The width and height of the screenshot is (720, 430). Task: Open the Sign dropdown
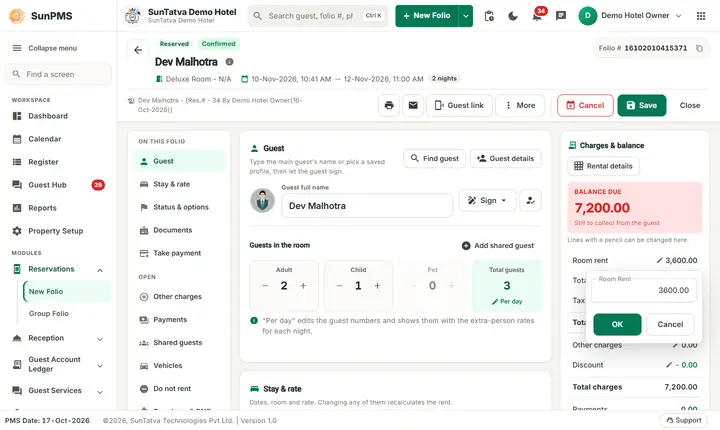click(x=488, y=200)
